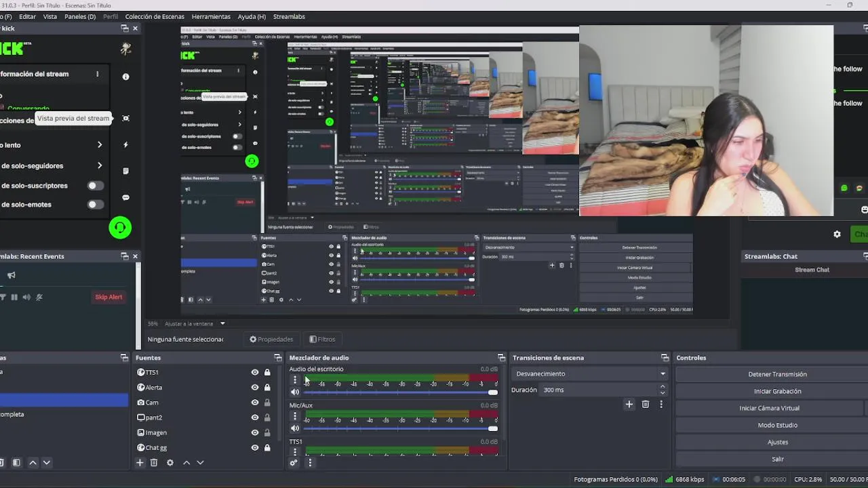Move source down in Fuentes list

[x=200, y=462]
